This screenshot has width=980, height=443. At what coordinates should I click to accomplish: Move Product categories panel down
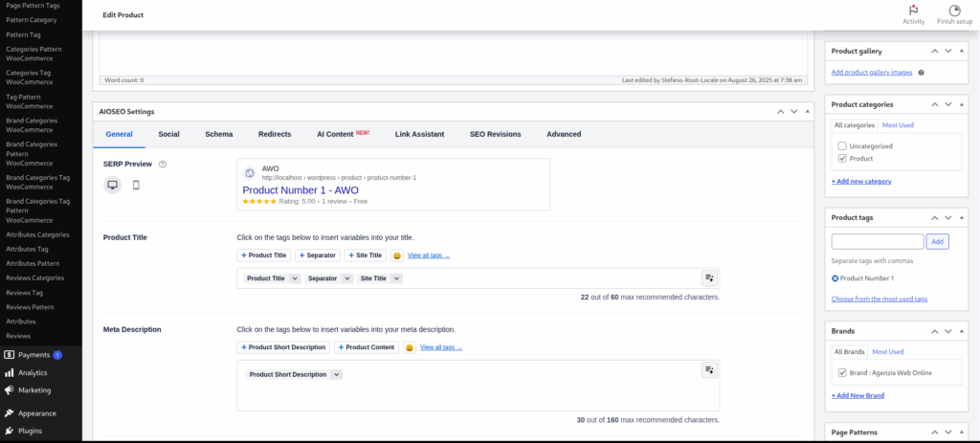tap(948, 104)
